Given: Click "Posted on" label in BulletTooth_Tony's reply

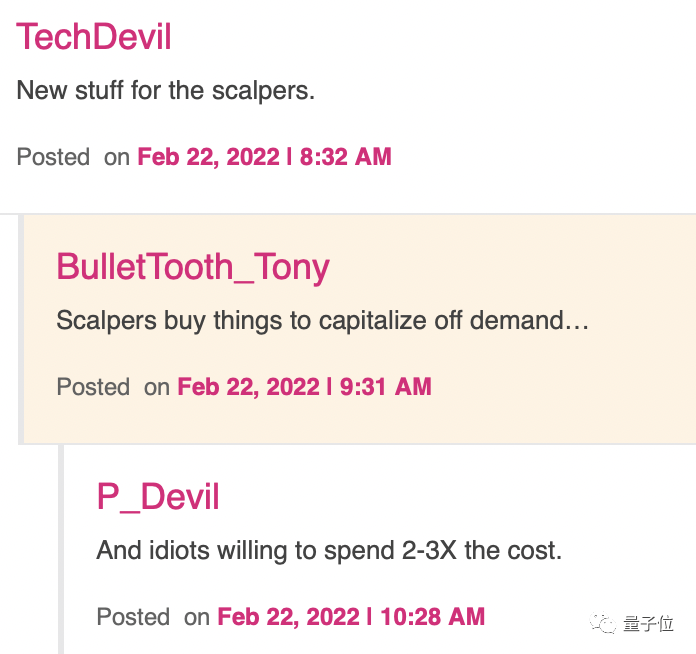Looking at the screenshot, I should point(113,387).
